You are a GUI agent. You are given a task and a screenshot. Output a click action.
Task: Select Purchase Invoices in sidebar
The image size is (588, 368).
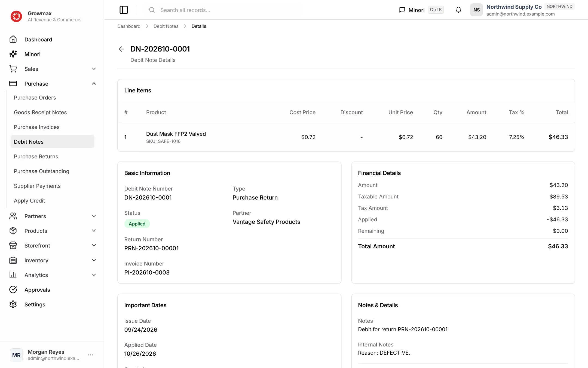pos(52,127)
